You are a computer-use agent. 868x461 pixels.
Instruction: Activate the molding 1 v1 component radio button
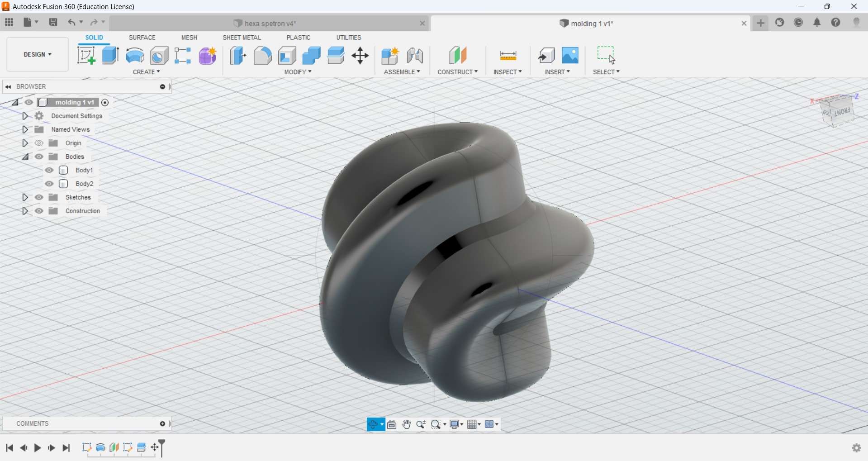(105, 103)
